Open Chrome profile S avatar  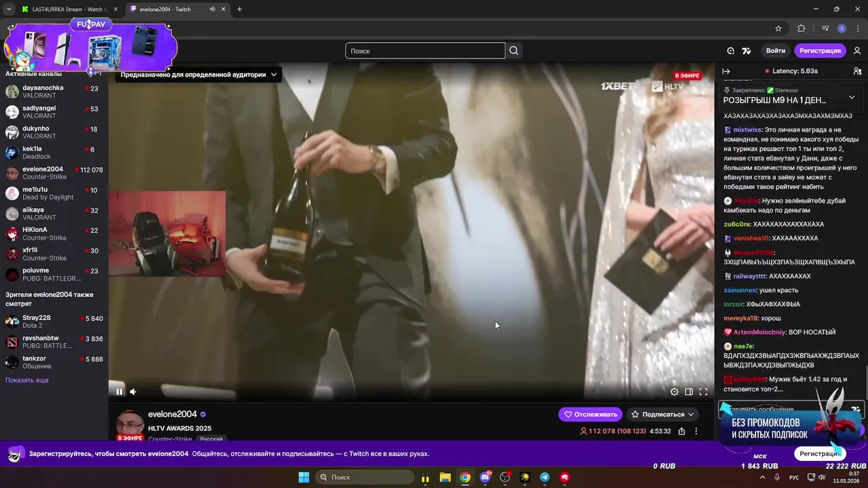tap(842, 28)
